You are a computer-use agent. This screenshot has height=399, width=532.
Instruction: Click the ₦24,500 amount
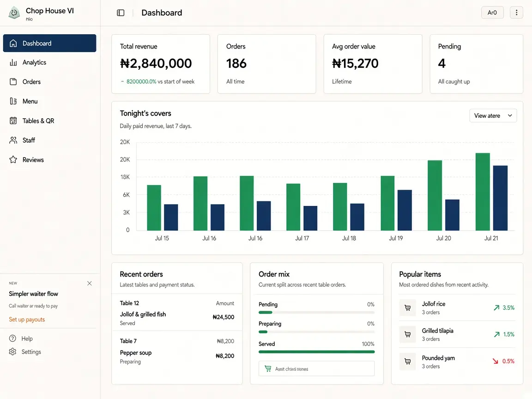[x=223, y=317]
